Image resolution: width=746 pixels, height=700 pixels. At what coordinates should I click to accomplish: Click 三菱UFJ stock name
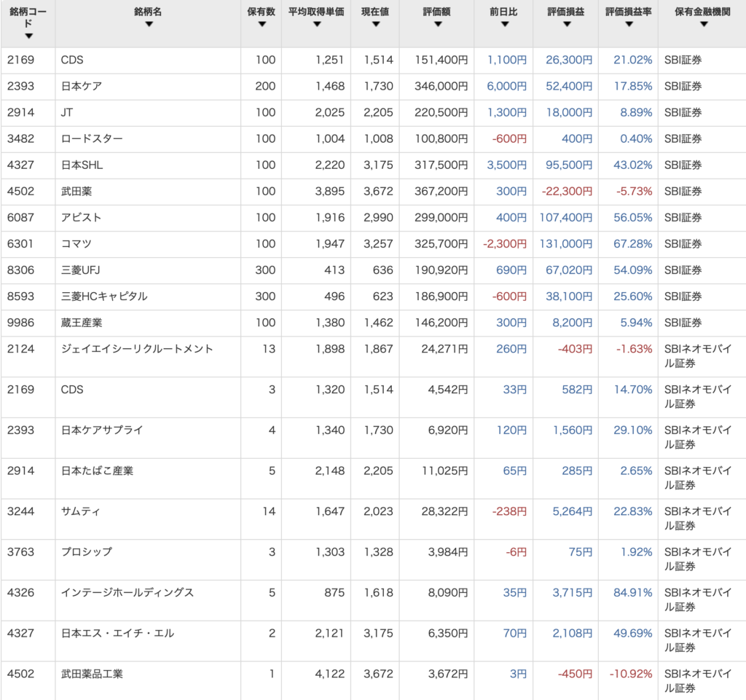click(80, 270)
